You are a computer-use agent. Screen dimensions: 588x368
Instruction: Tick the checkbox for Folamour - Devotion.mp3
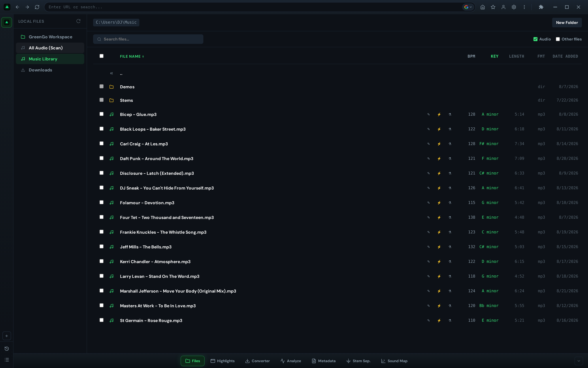102,202
